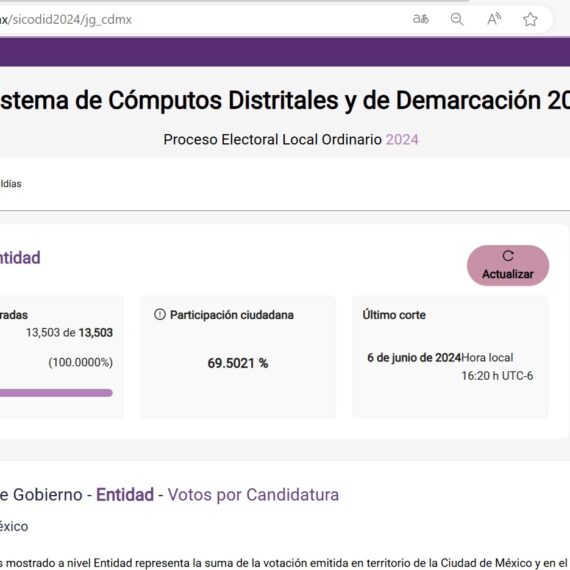Image resolution: width=570 pixels, height=570 pixels.
Task: Click the '6 de junio de 2024' date
Action: [414, 357]
